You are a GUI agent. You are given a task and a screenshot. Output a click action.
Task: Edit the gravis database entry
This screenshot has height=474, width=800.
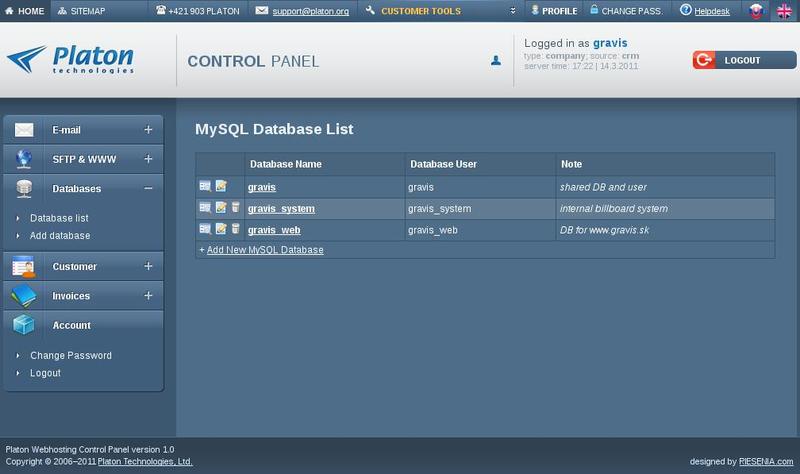click(221, 186)
